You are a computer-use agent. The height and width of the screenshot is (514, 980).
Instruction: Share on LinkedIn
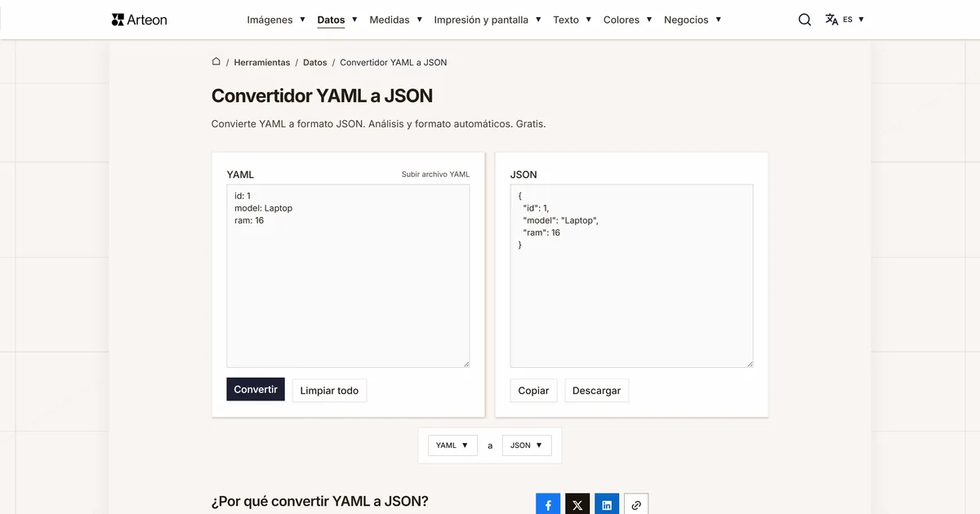607,505
